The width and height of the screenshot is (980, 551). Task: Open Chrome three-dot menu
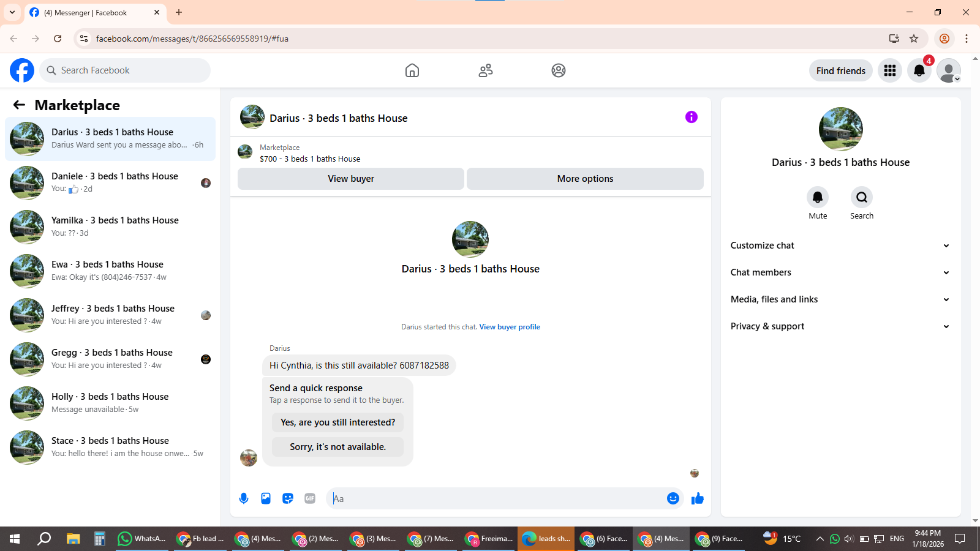(x=967, y=39)
